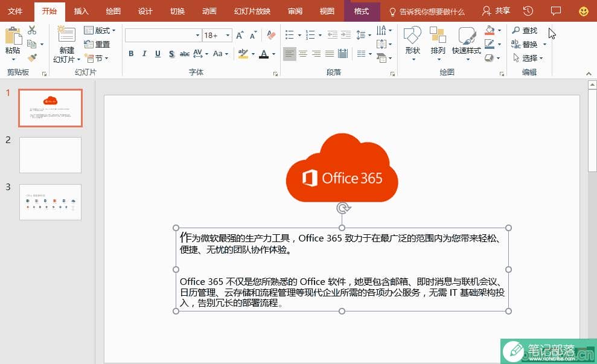
Task: Click the Share button
Action: click(x=496, y=11)
